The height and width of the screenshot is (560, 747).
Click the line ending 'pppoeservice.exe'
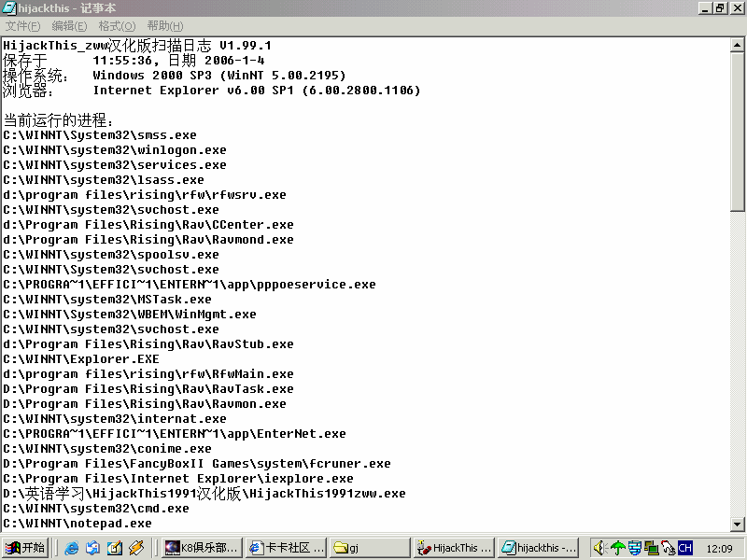point(190,285)
